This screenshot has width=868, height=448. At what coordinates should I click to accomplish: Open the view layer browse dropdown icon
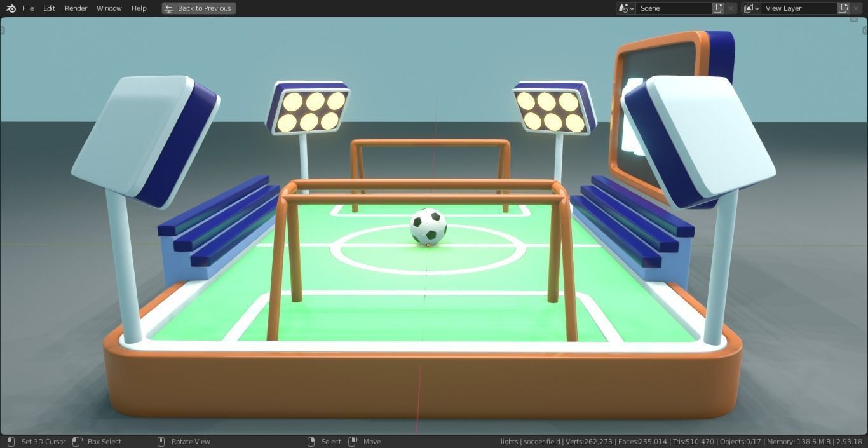click(751, 8)
